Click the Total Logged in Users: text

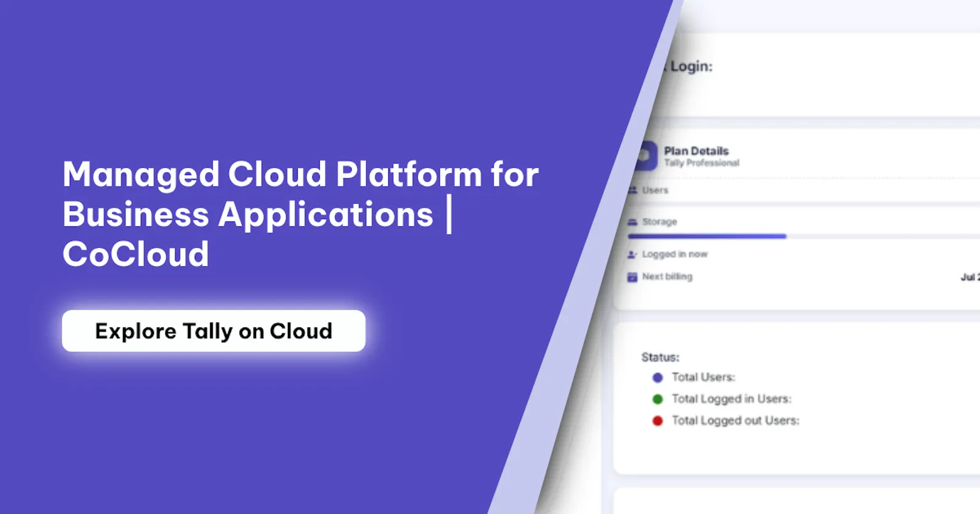[x=732, y=399]
